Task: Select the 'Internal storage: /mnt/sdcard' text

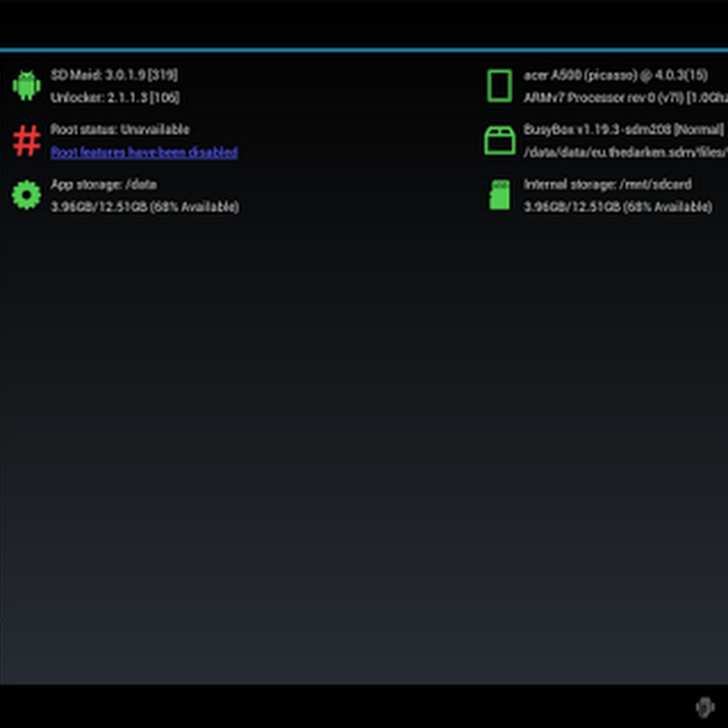Action: pyautogui.click(x=607, y=184)
